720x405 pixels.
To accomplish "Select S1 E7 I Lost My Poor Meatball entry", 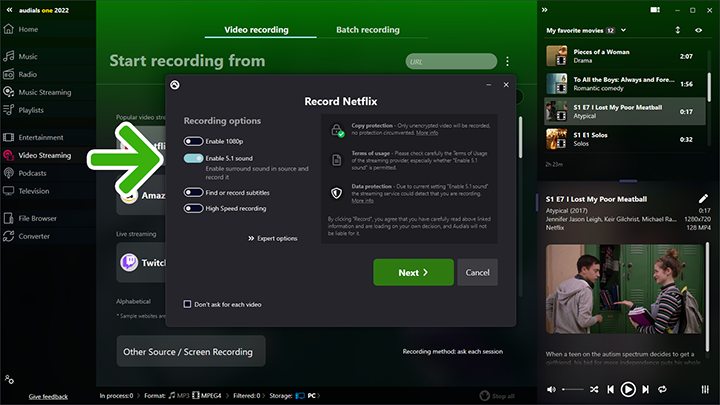I will (624, 112).
